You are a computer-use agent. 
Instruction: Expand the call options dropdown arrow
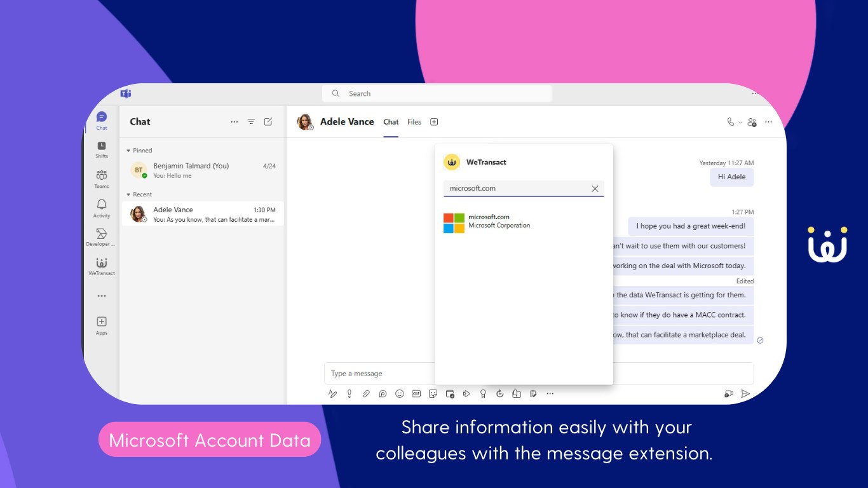(x=740, y=123)
